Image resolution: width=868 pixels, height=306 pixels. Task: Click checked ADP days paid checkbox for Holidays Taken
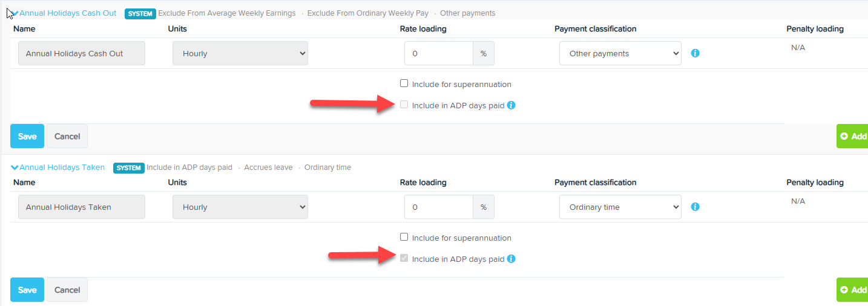click(x=404, y=258)
